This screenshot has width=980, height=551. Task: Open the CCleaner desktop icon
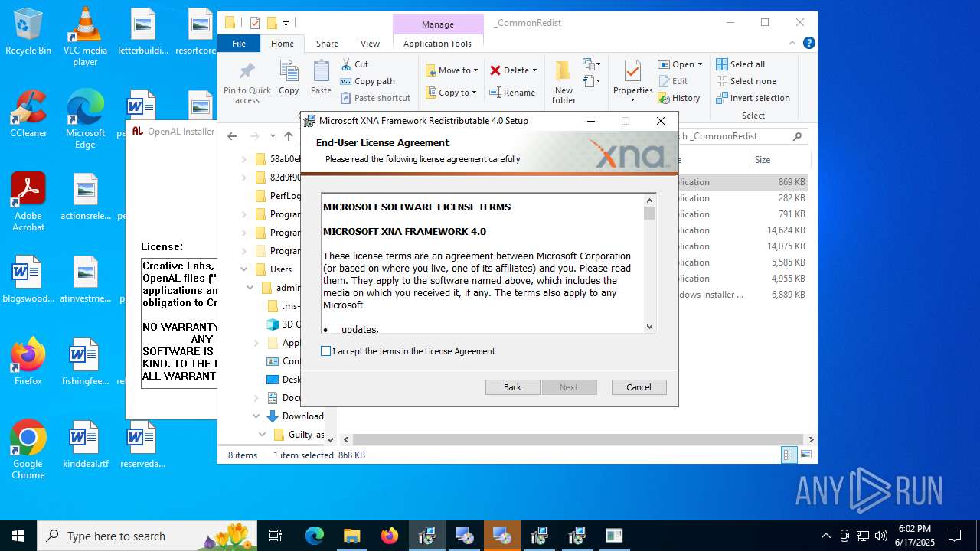point(28,113)
